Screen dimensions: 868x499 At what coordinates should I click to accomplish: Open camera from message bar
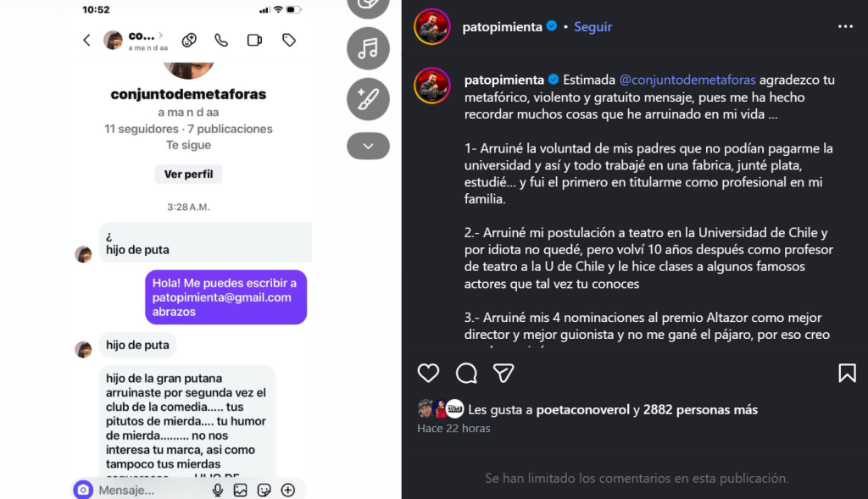[83, 490]
